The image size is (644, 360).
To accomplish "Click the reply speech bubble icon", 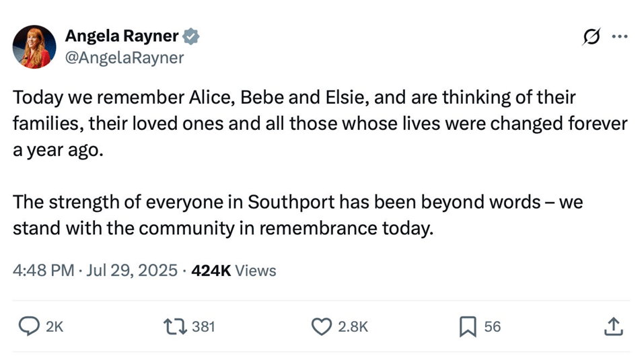I will pos(29,326).
